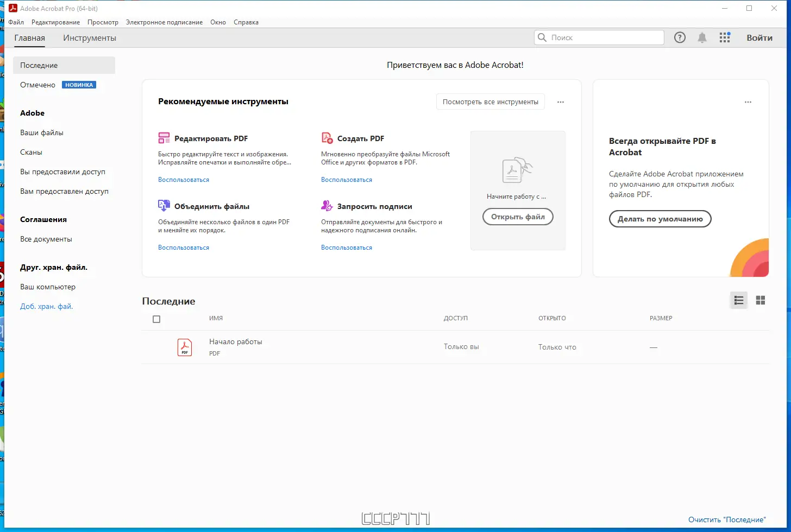
Task: Open the help question mark icon
Action: [x=680, y=37]
